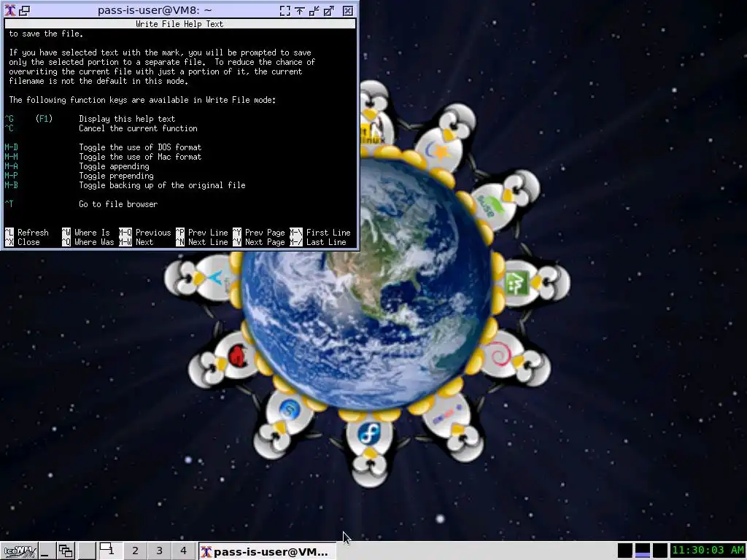Click the M-\ First Line shortcut

[320, 233]
